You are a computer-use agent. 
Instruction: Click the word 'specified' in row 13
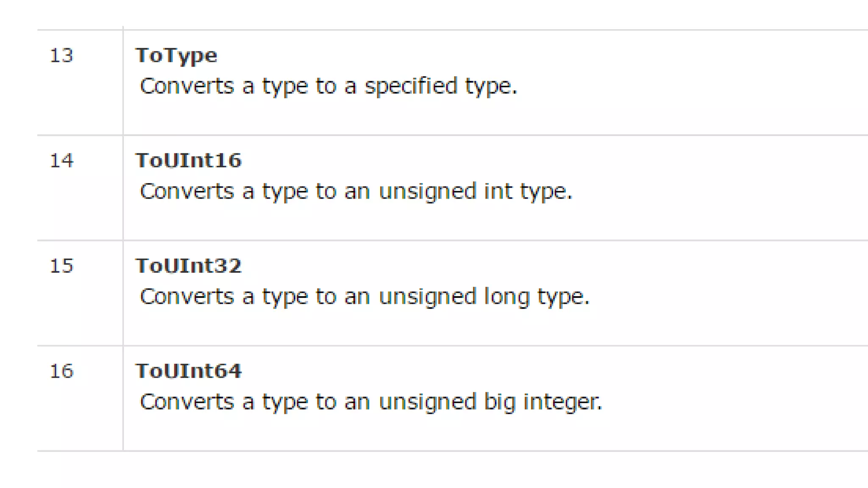pos(411,87)
